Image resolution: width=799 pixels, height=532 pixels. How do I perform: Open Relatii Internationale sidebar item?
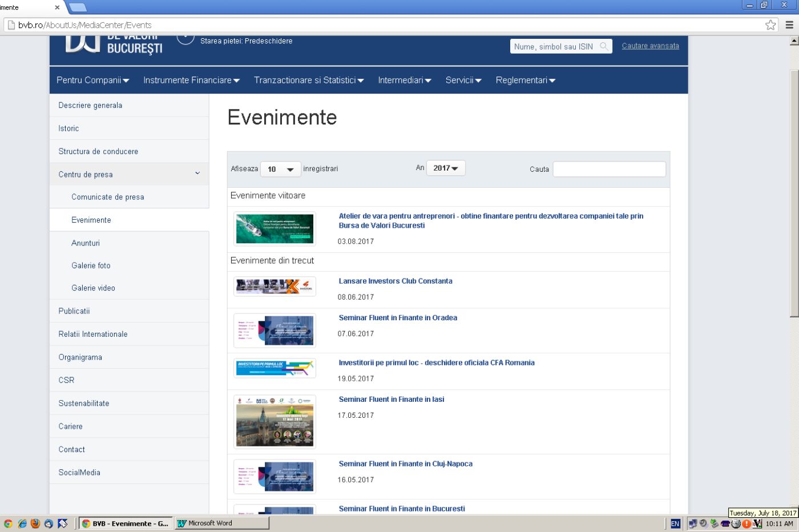point(129,334)
